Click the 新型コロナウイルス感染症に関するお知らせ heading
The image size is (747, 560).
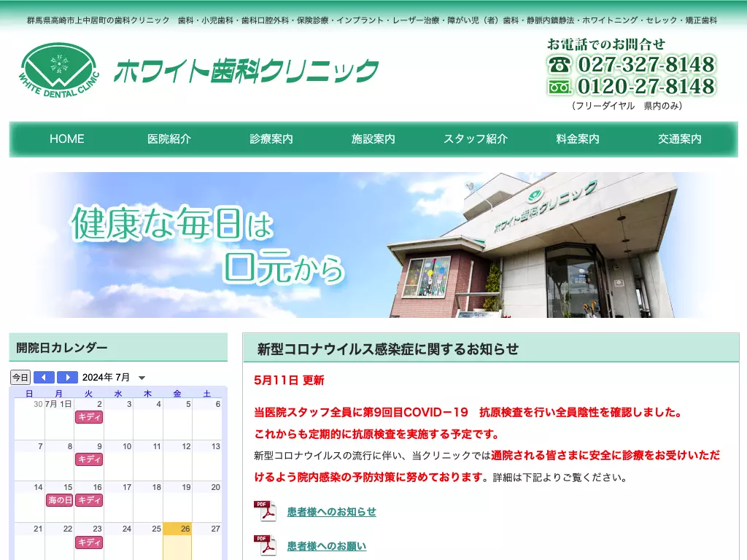pos(388,349)
